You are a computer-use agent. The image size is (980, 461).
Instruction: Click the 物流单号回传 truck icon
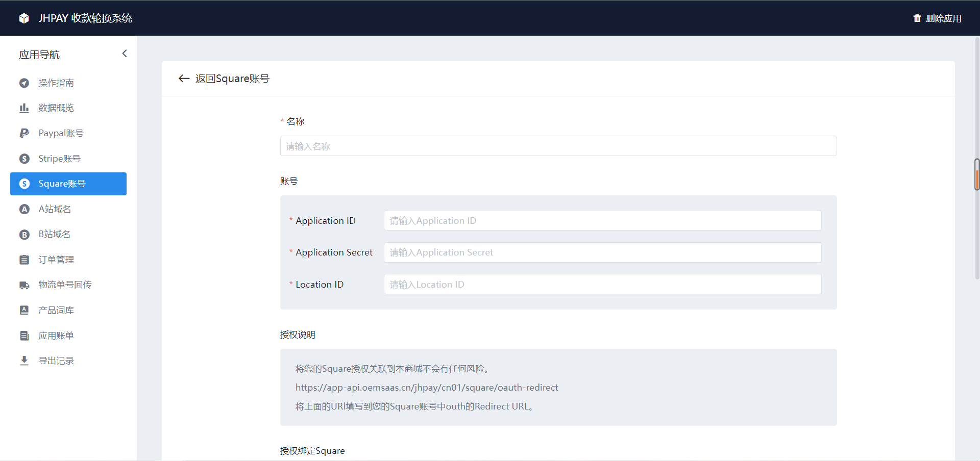point(24,285)
